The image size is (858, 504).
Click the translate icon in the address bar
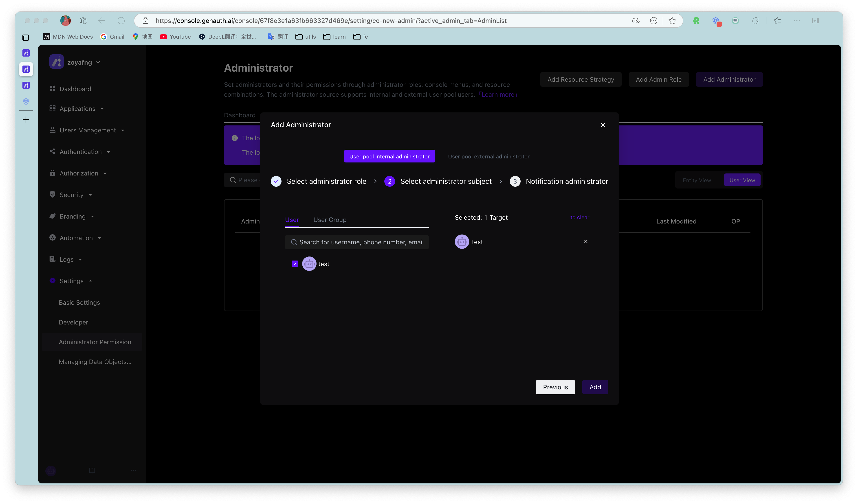tap(635, 21)
